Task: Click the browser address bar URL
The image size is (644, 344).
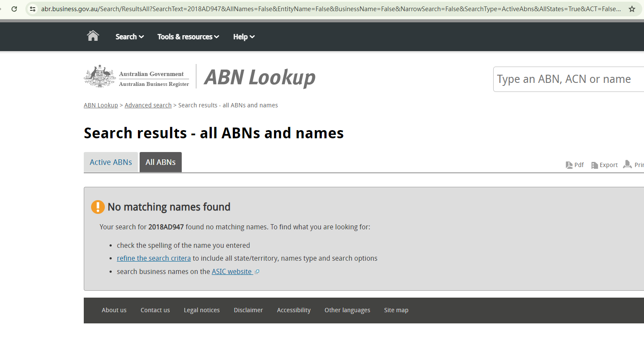Action: click(331, 9)
